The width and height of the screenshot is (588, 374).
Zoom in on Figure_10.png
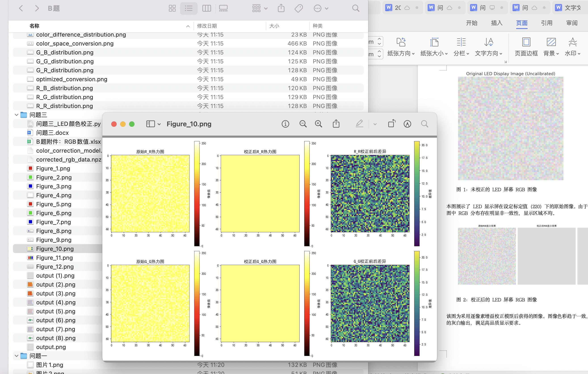point(318,124)
